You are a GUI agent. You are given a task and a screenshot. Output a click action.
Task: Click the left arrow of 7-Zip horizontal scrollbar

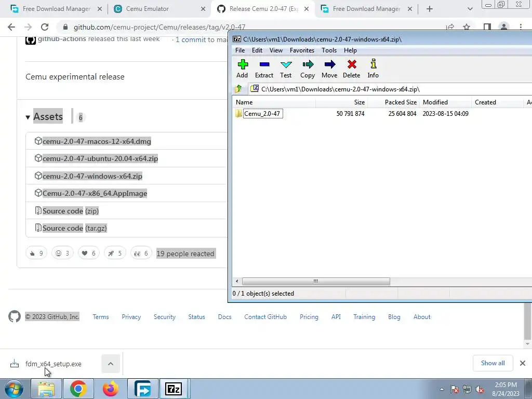click(x=237, y=281)
